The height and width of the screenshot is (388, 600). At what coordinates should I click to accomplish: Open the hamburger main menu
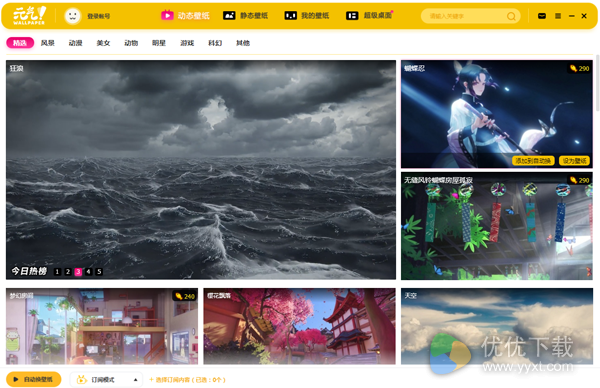[x=558, y=16]
